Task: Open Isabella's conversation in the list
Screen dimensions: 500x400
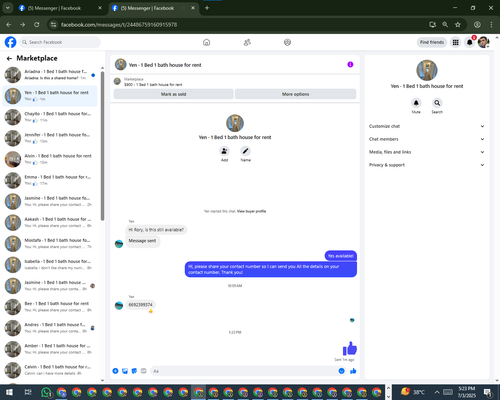Action: 50,264
